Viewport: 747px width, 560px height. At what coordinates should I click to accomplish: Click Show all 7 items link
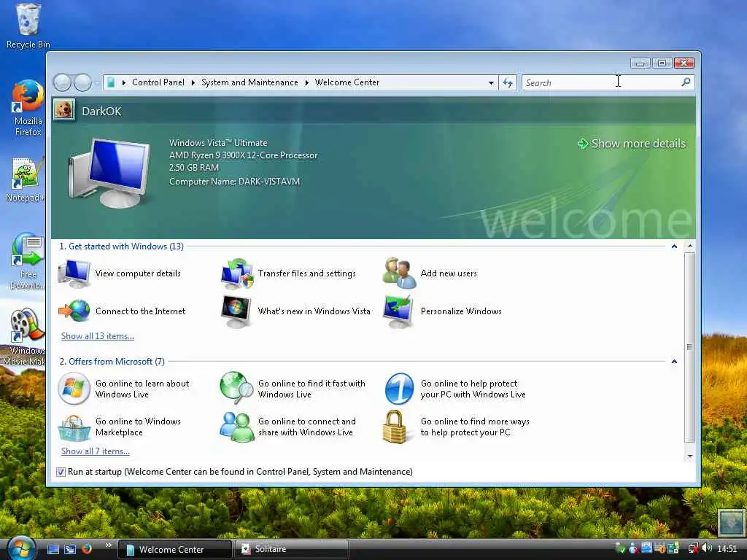[96, 451]
